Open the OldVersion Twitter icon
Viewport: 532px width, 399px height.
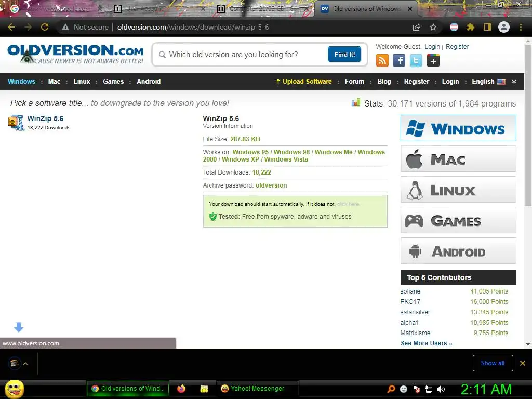point(416,61)
